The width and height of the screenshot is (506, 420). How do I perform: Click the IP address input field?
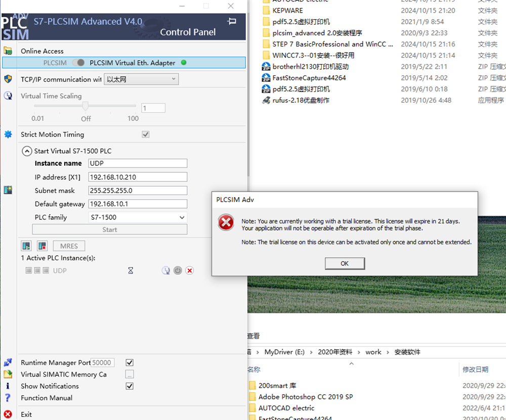click(x=137, y=177)
